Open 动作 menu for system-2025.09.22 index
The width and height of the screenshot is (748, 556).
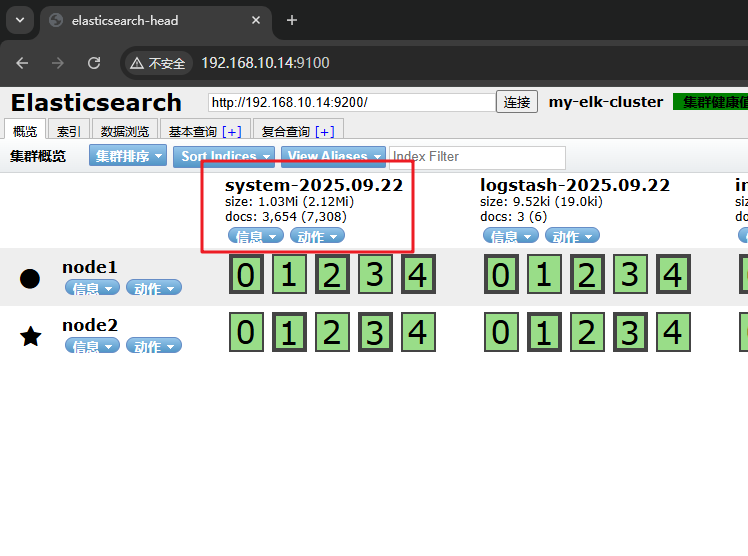click(x=317, y=236)
